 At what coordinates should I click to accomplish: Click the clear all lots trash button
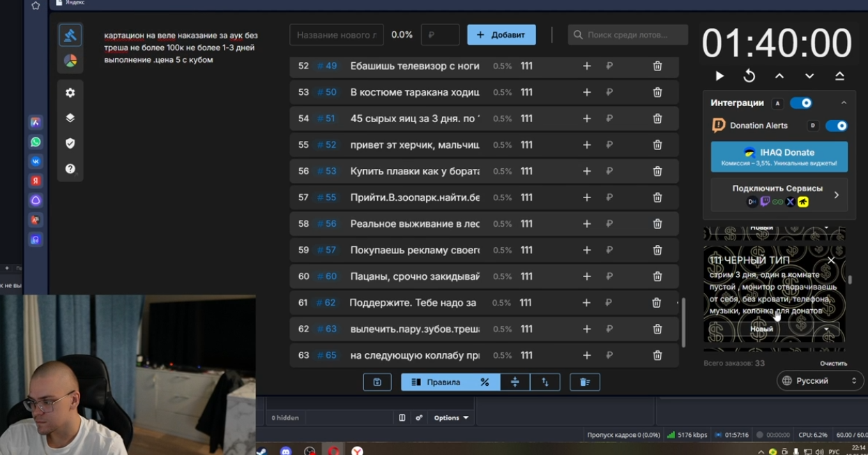585,382
